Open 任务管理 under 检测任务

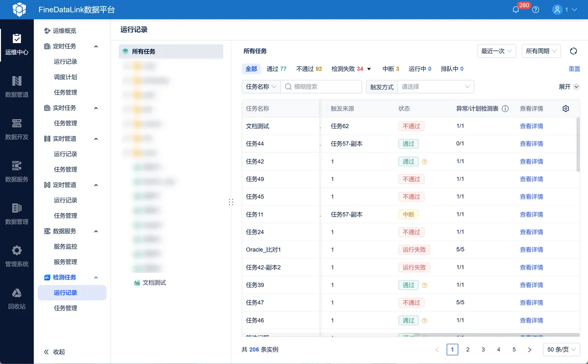(65, 308)
